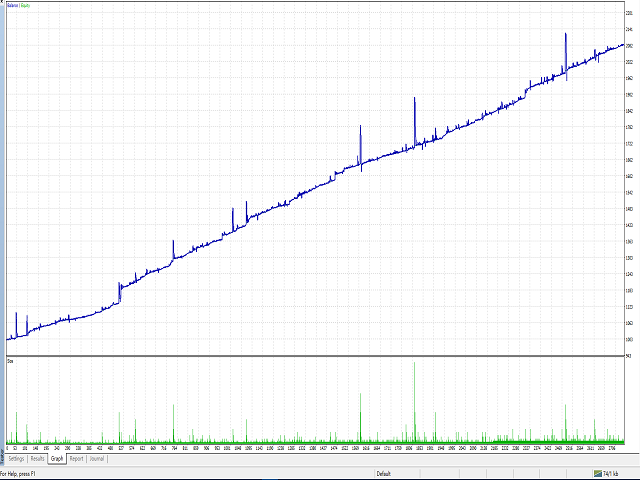Open the Report tab
The image size is (640, 480).
pyautogui.click(x=76, y=459)
